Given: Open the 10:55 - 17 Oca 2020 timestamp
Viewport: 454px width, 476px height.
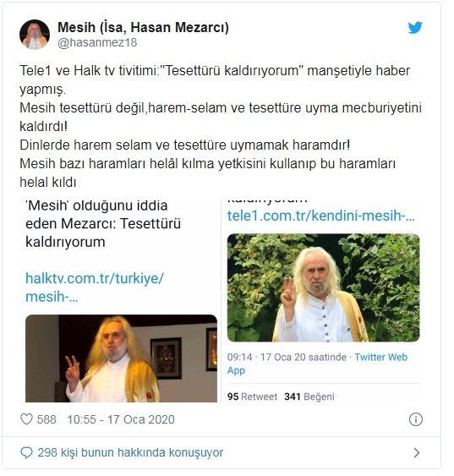Looking at the screenshot, I should [x=121, y=419].
